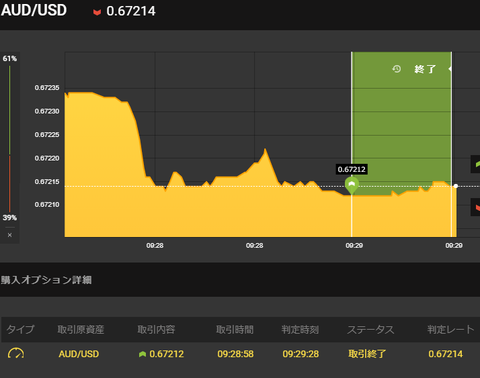480x378 pixels.
Task: Click the 購入オプション詳細 section heading
Action: [46, 280]
